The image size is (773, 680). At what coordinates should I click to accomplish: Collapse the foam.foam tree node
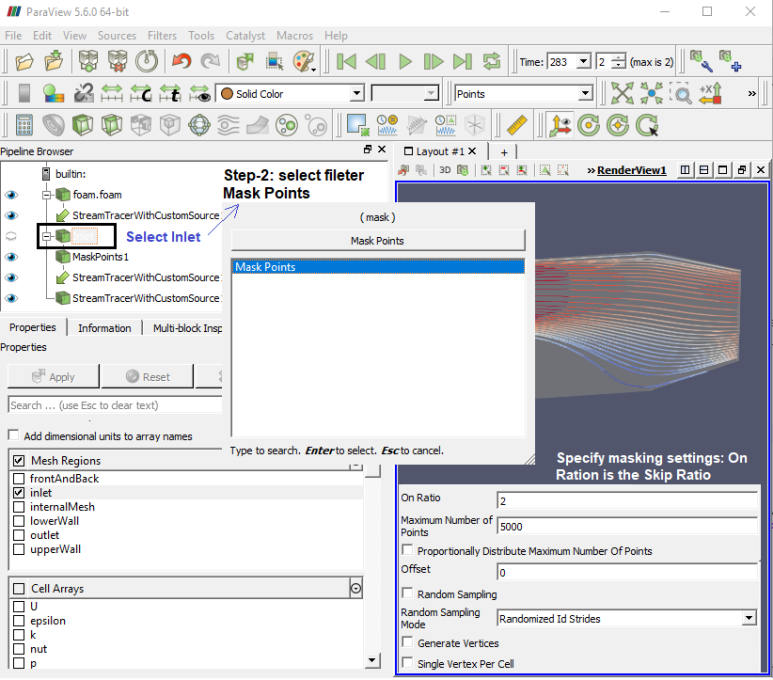[47, 195]
